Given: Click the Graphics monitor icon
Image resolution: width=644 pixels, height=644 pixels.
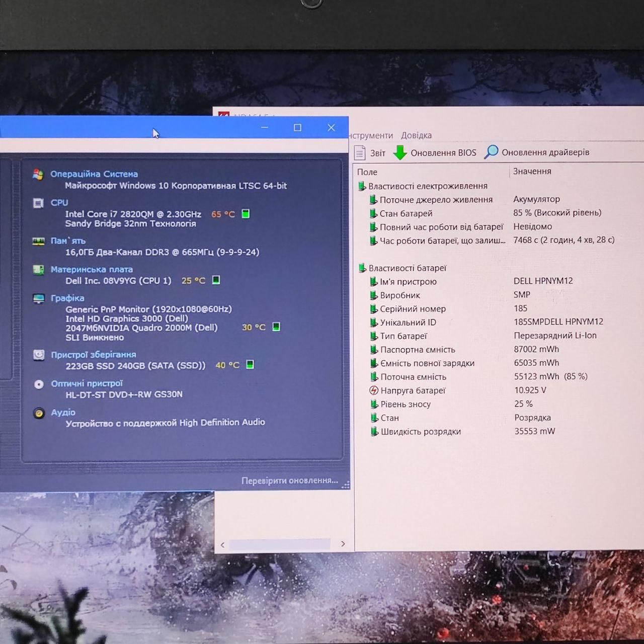Looking at the screenshot, I should click(39, 298).
